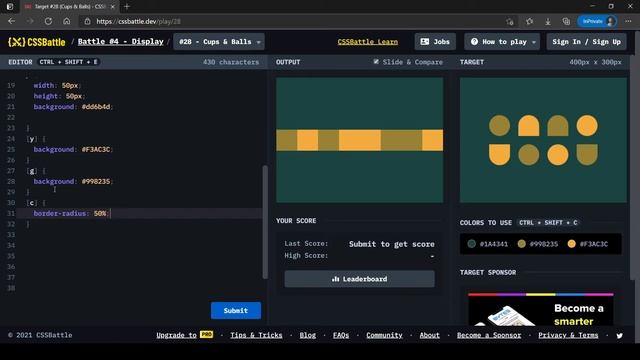Viewport: 640px width, 360px height.
Task: Open the FAQs footer link
Action: point(341,335)
